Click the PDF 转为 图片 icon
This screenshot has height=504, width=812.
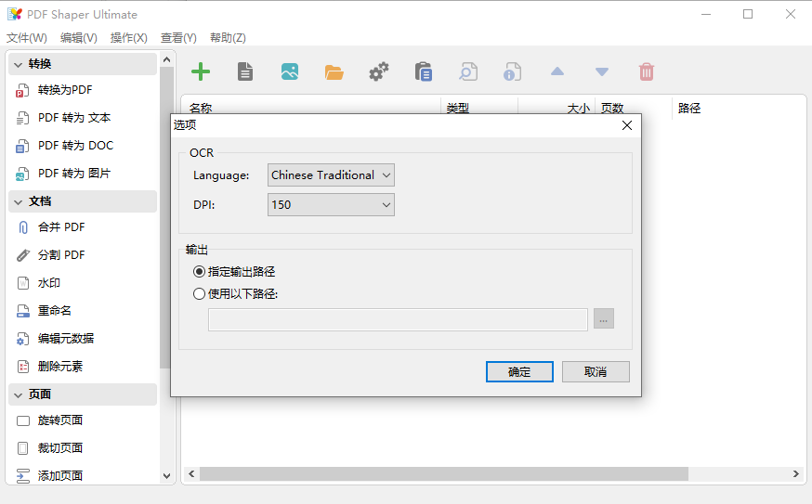click(x=22, y=174)
